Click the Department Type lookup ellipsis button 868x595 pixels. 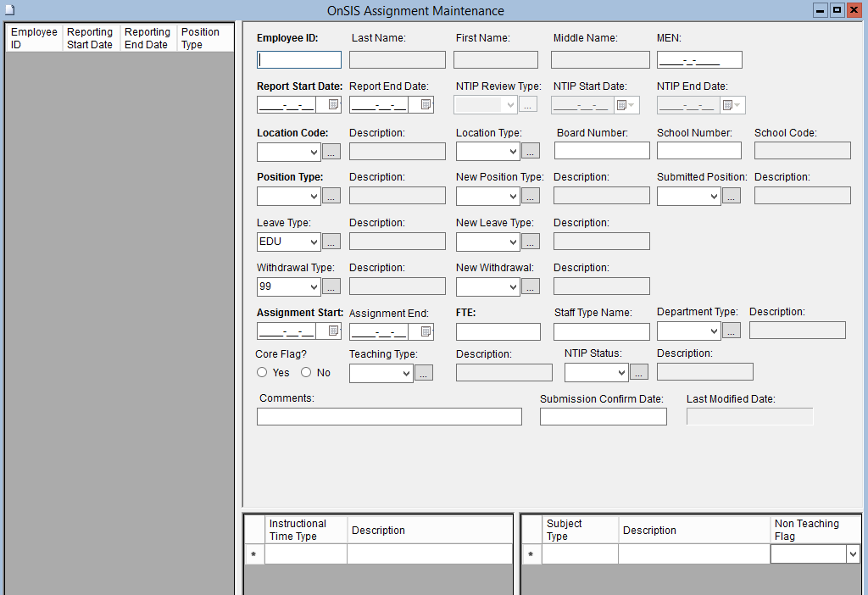(x=732, y=331)
